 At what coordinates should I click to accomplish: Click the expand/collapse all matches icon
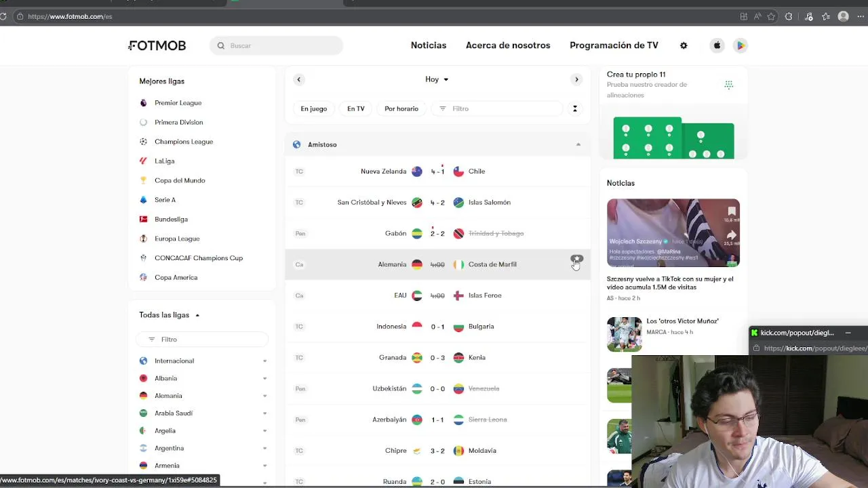pyautogui.click(x=574, y=108)
